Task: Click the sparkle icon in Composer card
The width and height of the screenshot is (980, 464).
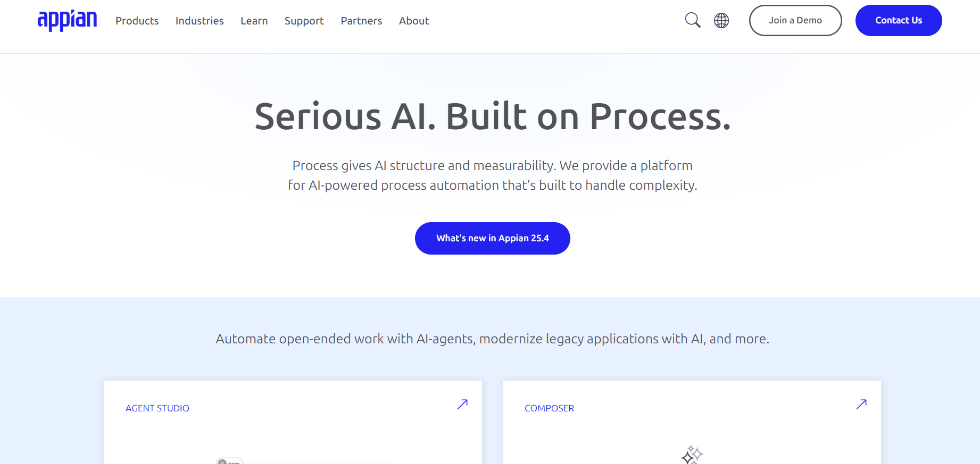Action: coord(692,455)
